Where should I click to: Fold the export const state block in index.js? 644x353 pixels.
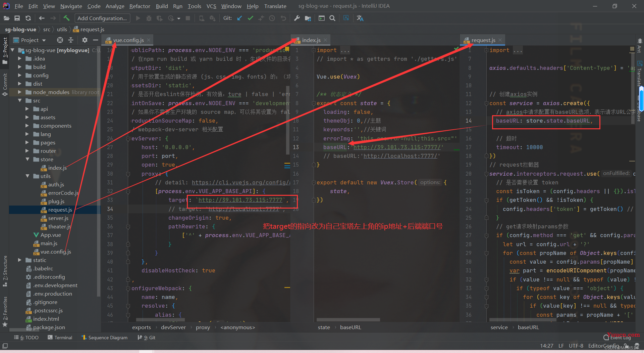[313, 103]
